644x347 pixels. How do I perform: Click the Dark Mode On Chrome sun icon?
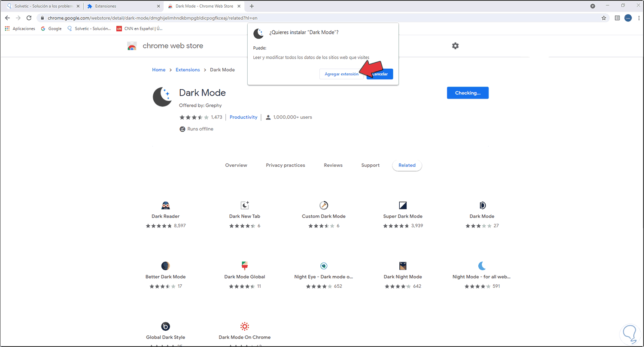click(245, 326)
